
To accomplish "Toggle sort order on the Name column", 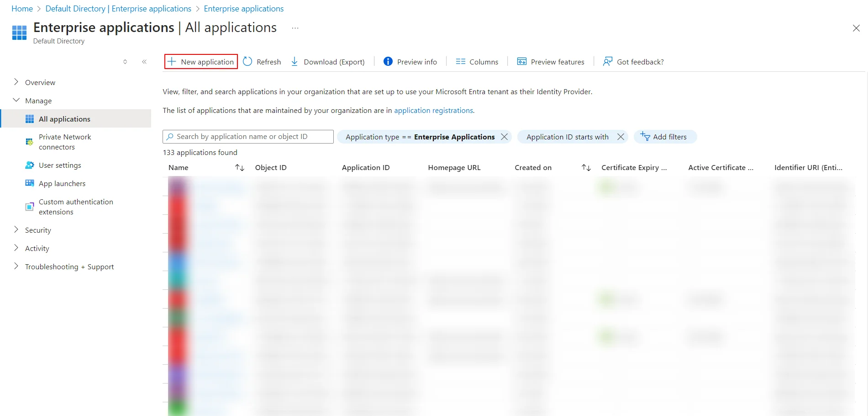I will pyautogui.click(x=240, y=167).
